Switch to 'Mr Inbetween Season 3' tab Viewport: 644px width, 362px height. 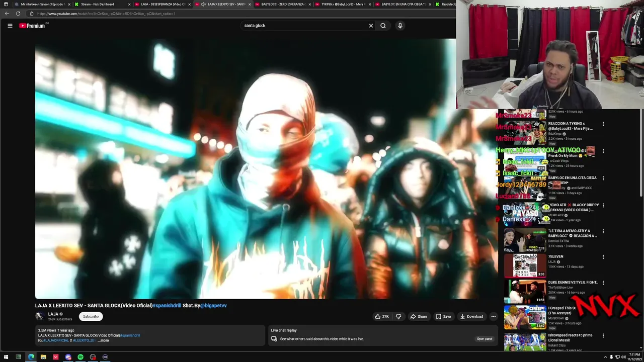[x=42, y=4]
